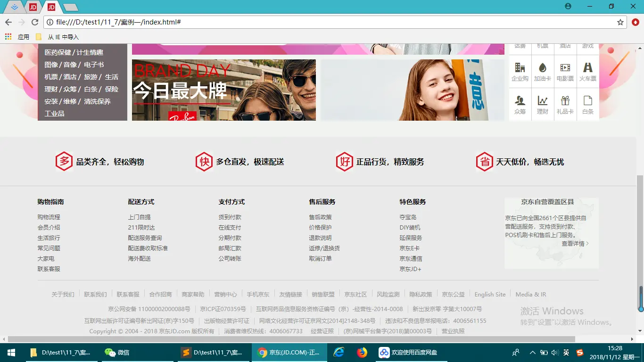Viewport: 644px width, 362px height.
Task: Open the 上门自提 delivery link
Action: tap(139, 217)
